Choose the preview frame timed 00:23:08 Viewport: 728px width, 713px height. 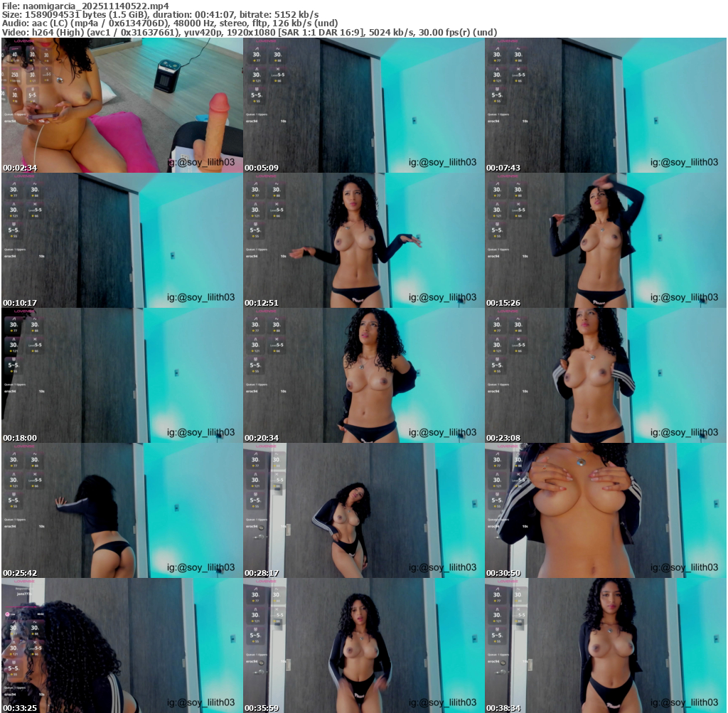pyautogui.click(x=606, y=375)
